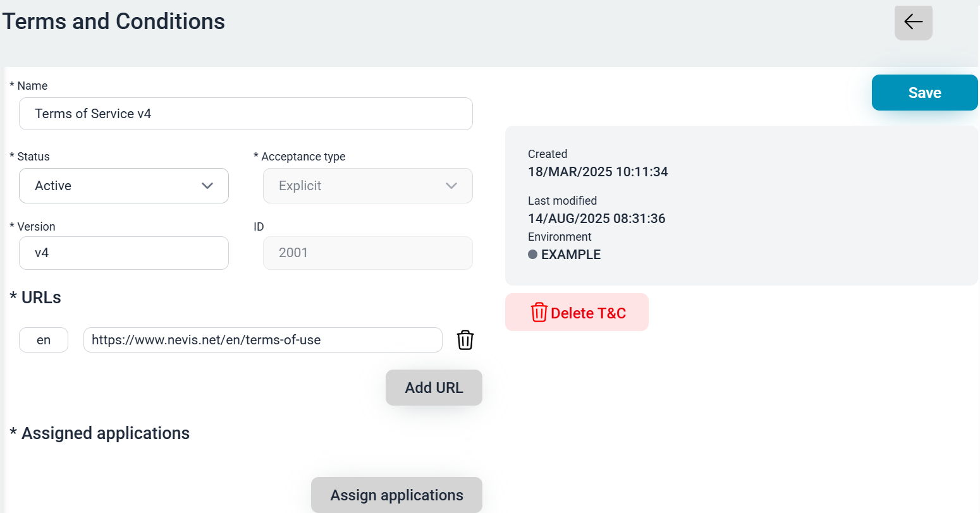Open the Status dropdown showing Active
This screenshot has width=980, height=513.
pyautogui.click(x=124, y=186)
